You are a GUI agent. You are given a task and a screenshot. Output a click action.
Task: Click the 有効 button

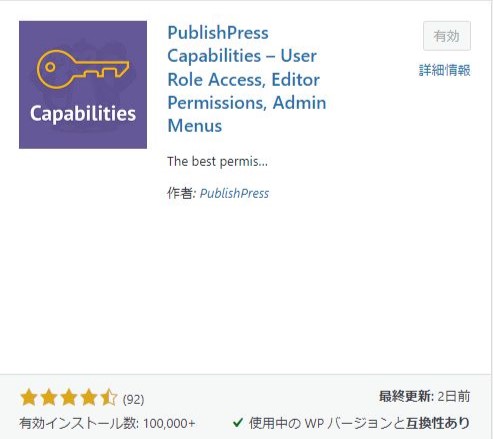click(447, 36)
